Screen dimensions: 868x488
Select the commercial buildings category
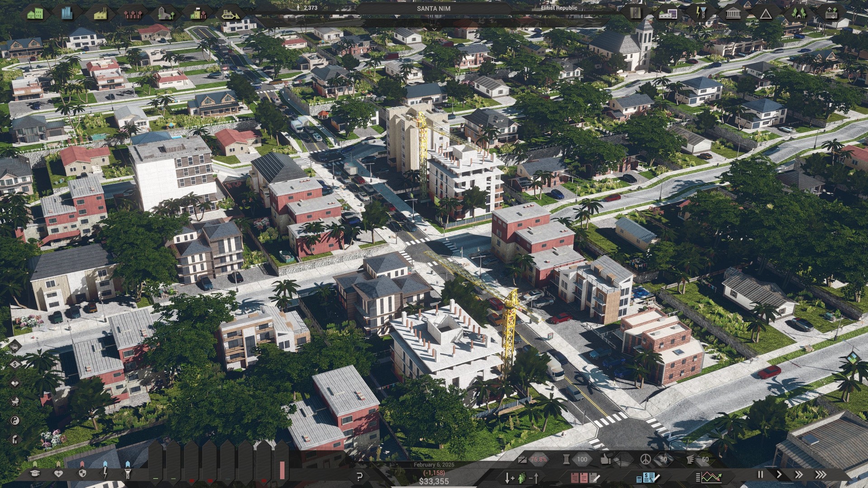[67, 14]
